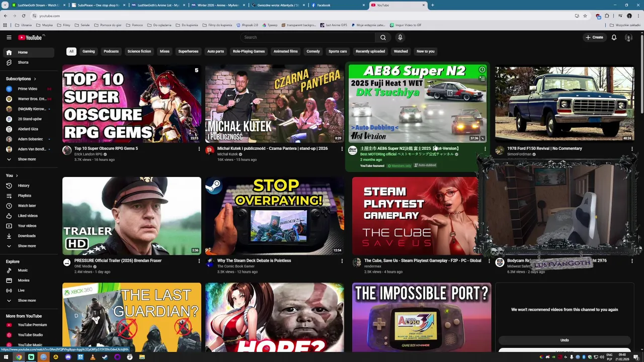The height and width of the screenshot is (362, 644).
Task: Open Prime Video subscription channel
Action: tap(28, 89)
